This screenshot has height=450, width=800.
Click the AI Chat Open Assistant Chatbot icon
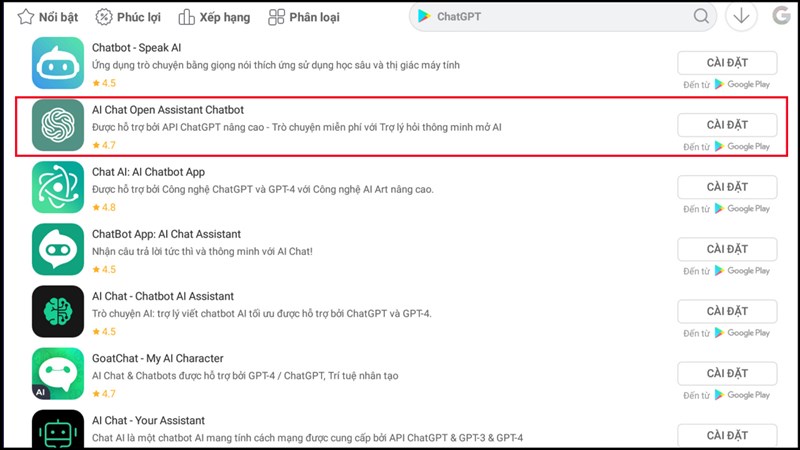(x=57, y=126)
